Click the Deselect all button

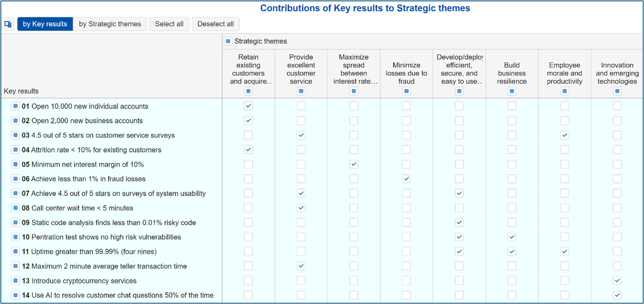(216, 24)
